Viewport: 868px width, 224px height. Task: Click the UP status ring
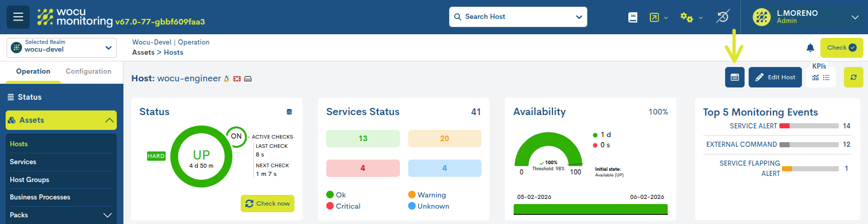coord(201,156)
